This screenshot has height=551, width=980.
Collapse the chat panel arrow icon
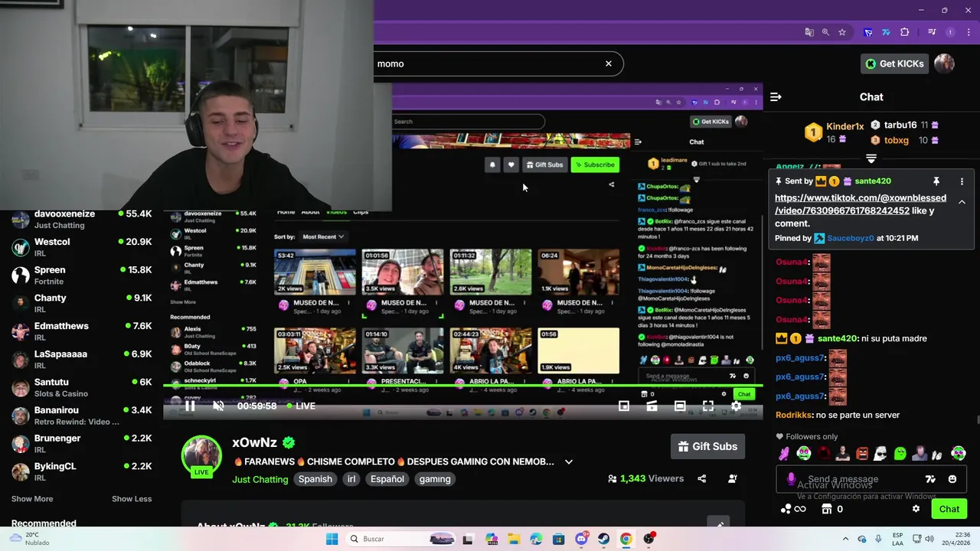point(776,96)
